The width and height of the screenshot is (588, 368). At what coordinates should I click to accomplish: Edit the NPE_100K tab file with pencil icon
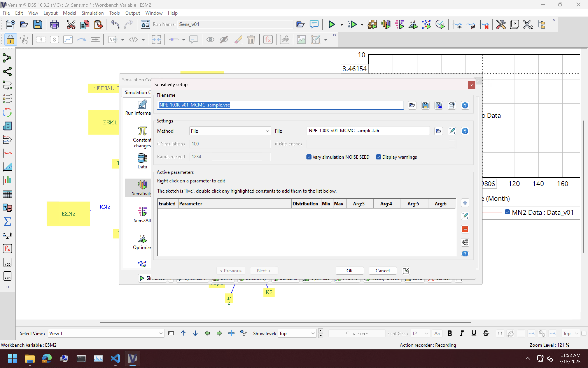point(452,131)
